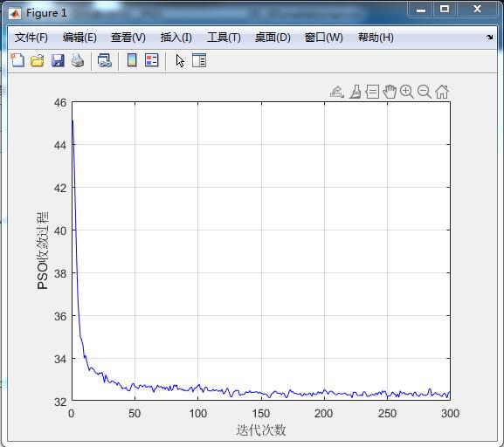Enable the Zoom In magnifier on the axes

(407, 92)
